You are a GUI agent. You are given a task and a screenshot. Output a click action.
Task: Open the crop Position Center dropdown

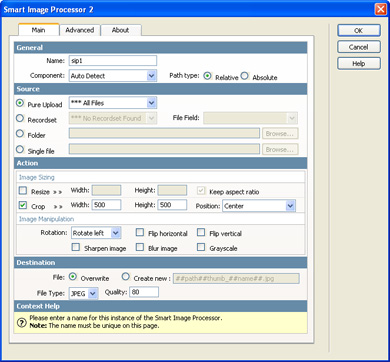(259, 206)
